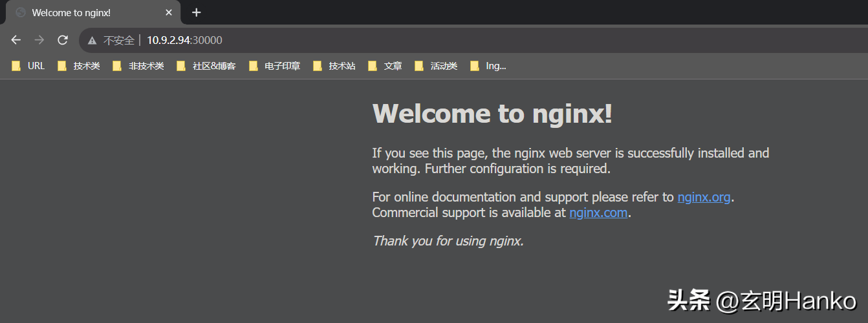
Task: Click the globe favicon on the tab
Action: tap(21, 12)
